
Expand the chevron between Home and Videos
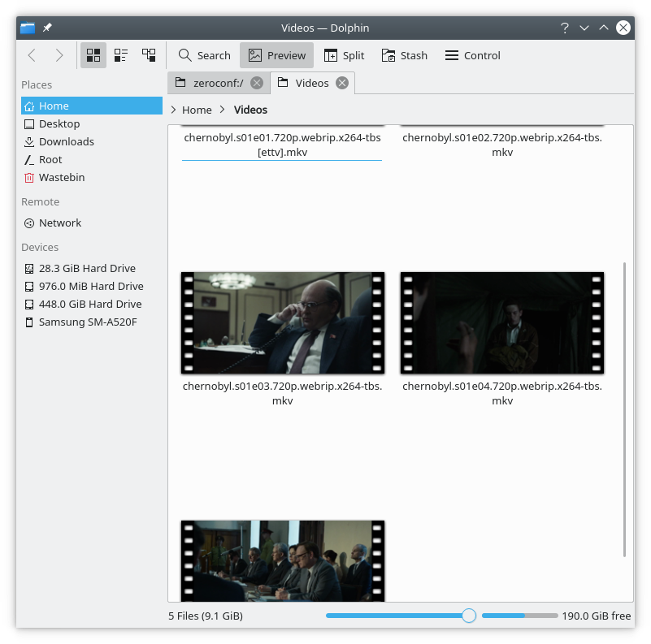click(x=223, y=110)
